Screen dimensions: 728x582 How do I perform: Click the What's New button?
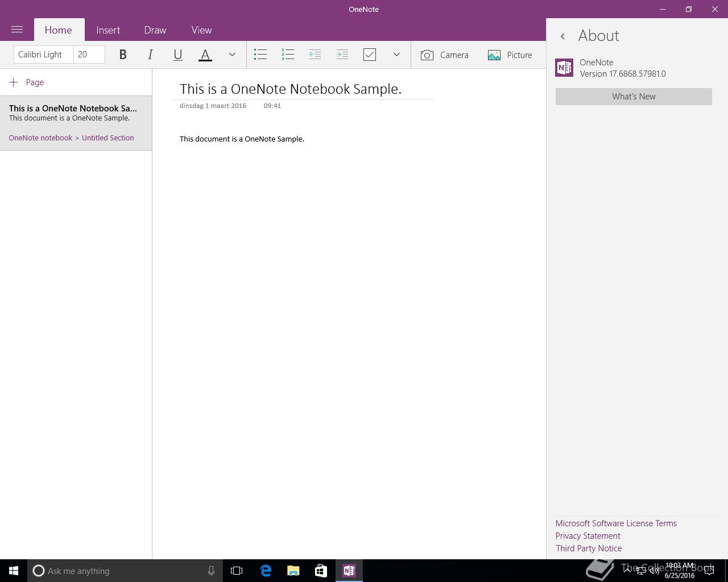tap(634, 97)
